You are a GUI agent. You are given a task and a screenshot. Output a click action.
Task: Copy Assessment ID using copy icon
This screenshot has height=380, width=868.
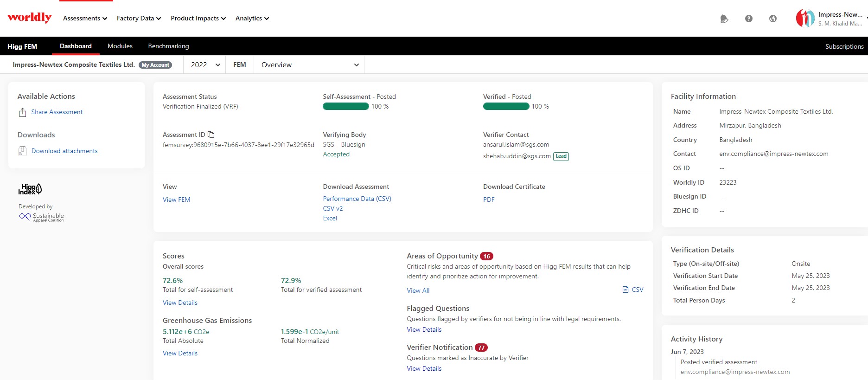coord(211,135)
